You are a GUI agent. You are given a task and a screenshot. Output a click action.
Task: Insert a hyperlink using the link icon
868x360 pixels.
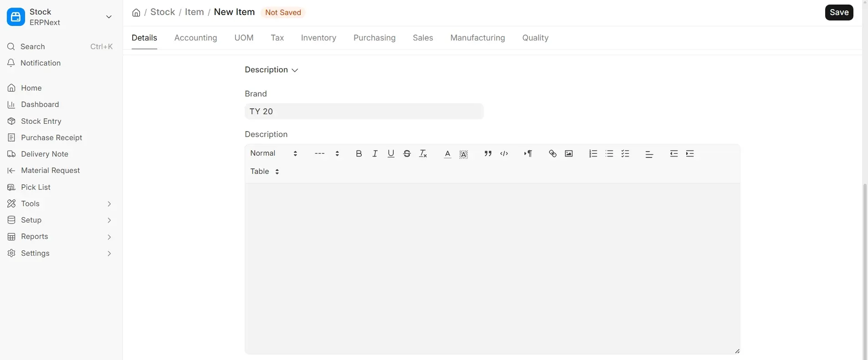pos(553,154)
